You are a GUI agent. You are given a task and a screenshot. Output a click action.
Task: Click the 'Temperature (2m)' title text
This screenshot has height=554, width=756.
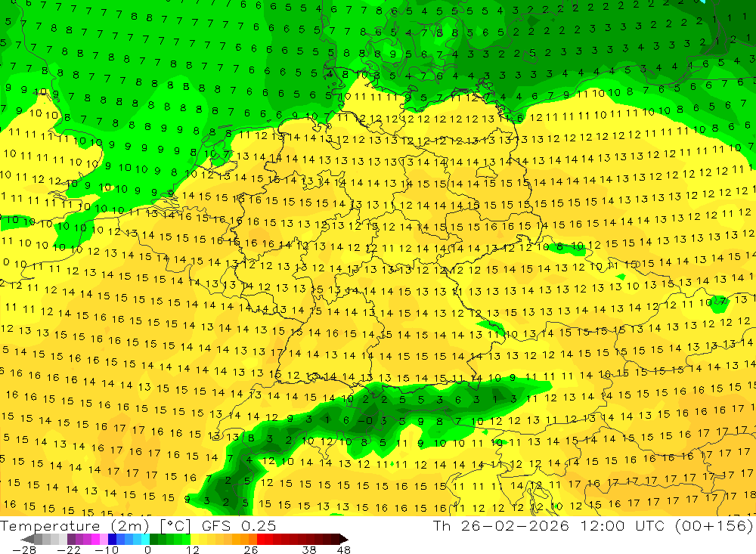(75, 526)
